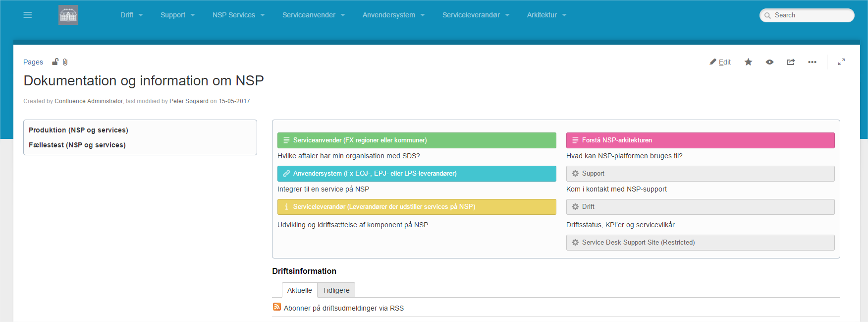
Task: Open the attachments paperclip icon
Action: 65,62
